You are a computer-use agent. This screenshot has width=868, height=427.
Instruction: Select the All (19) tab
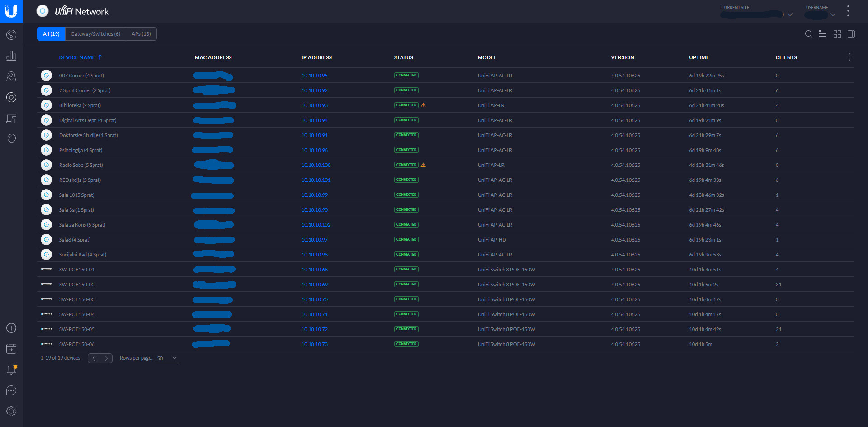51,34
